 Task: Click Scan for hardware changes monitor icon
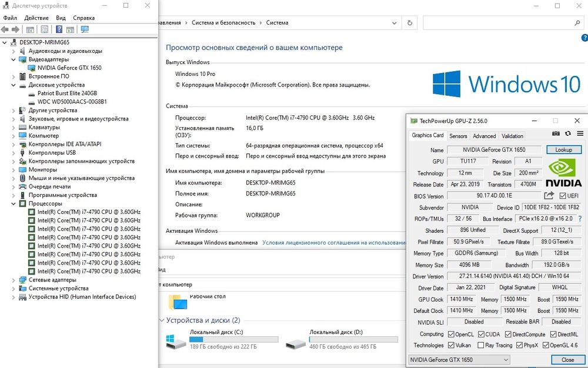click(85, 29)
